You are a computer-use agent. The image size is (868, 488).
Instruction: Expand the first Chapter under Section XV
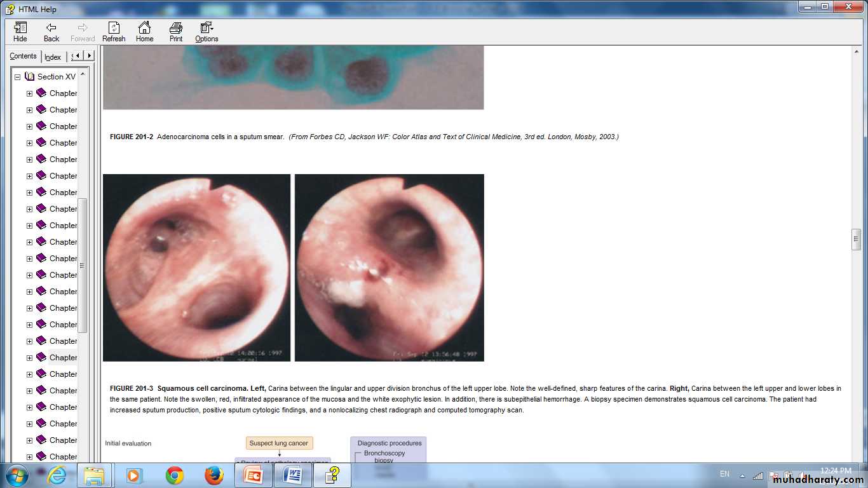(x=29, y=93)
